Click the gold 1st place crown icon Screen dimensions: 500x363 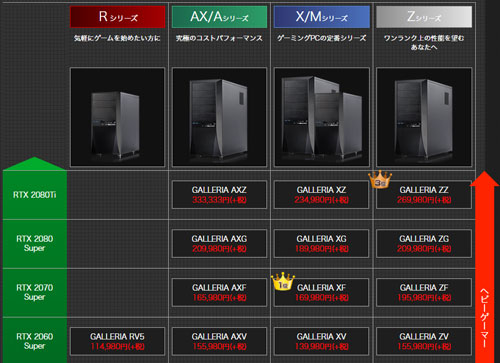tap(283, 281)
